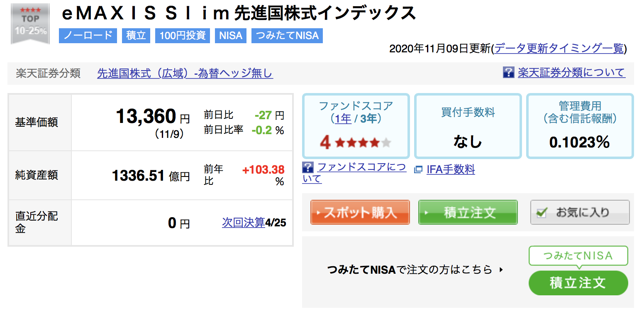
Task: Select the つみたてNISA tag
Action: (x=287, y=36)
